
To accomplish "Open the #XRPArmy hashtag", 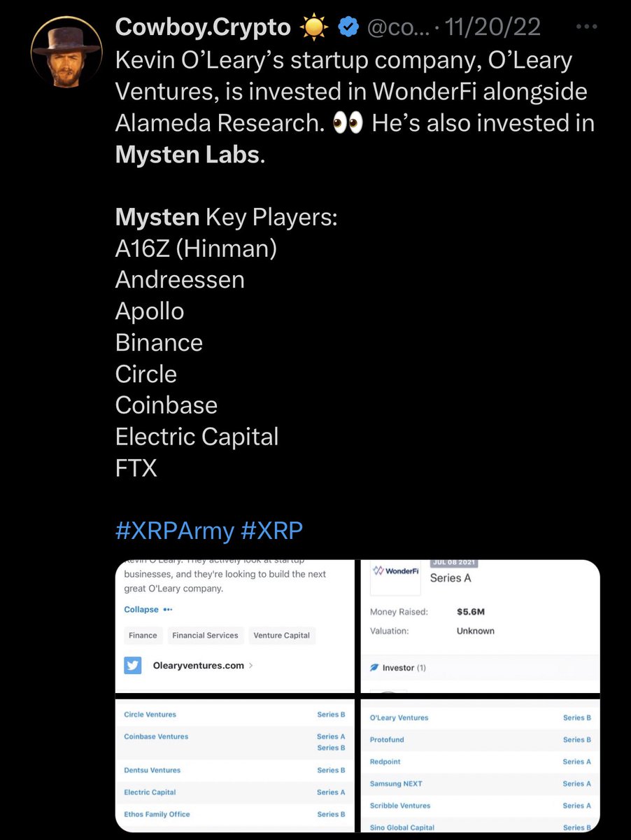I will (174, 531).
